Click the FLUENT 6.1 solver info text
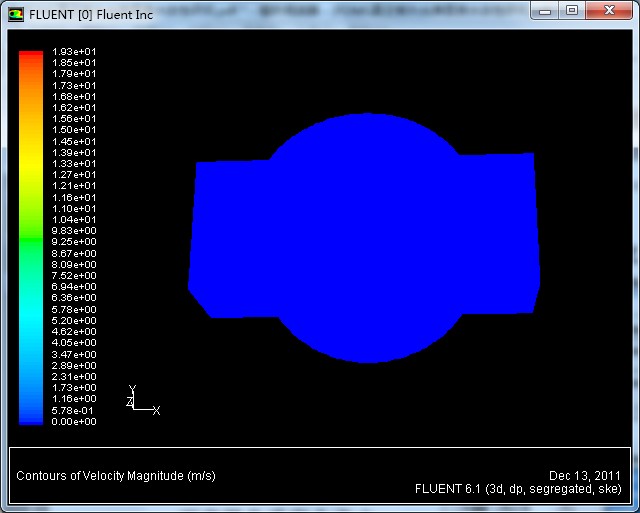The height and width of the screenshot is (513, 640). 517,489
